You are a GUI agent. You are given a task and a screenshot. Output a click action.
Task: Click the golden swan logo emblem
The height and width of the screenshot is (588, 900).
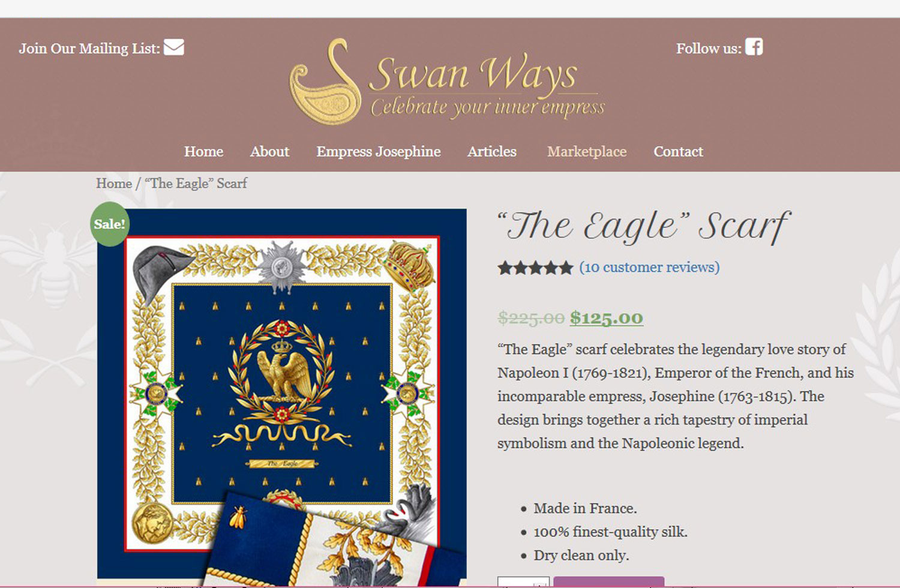pyautogui.click(x=325, y=82)
